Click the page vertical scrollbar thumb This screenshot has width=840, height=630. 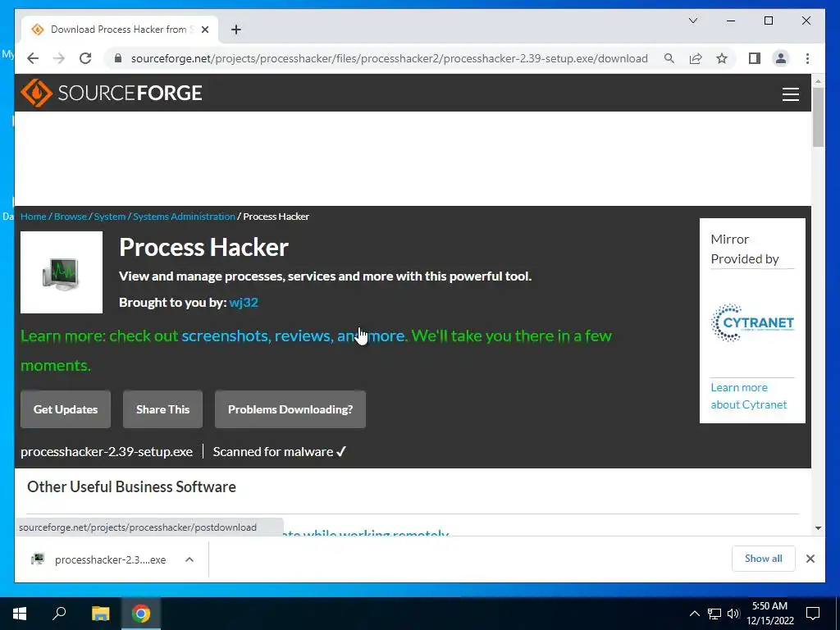818,117
